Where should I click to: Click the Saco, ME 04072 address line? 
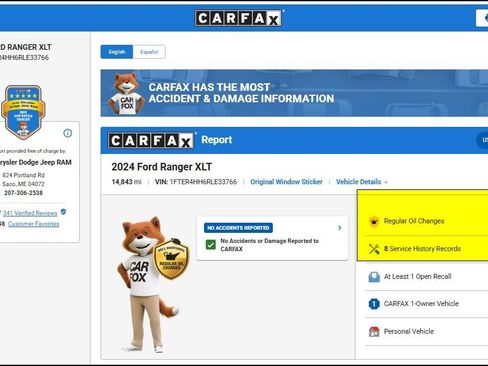23,184
